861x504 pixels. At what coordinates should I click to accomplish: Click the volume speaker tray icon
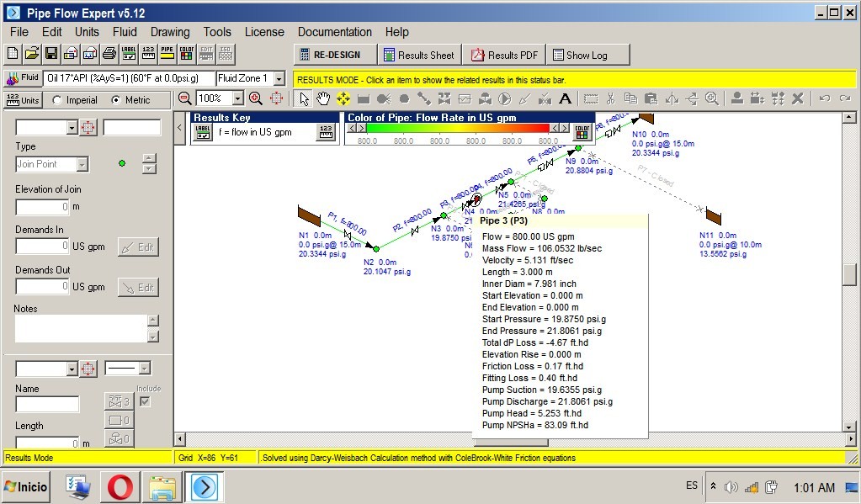731,487
